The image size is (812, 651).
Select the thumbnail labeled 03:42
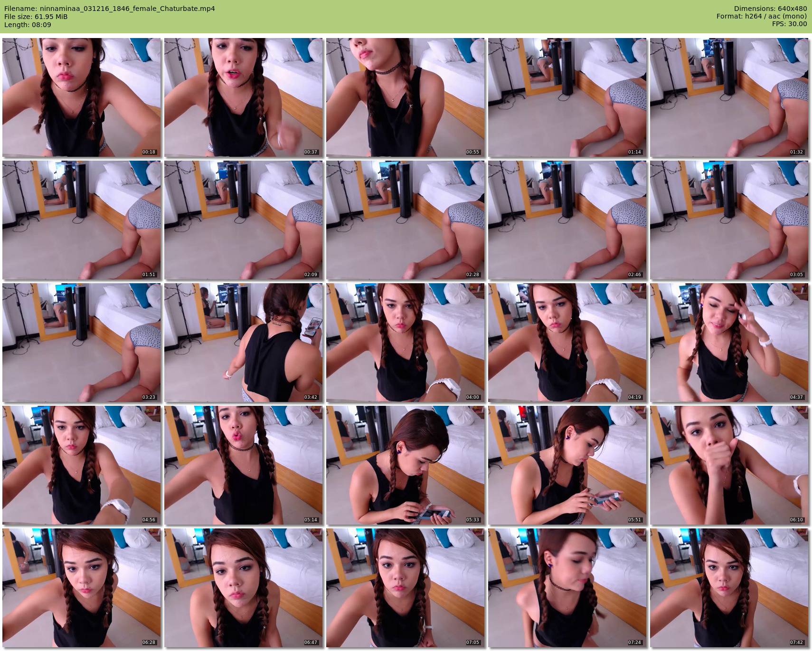coord(243,343)
